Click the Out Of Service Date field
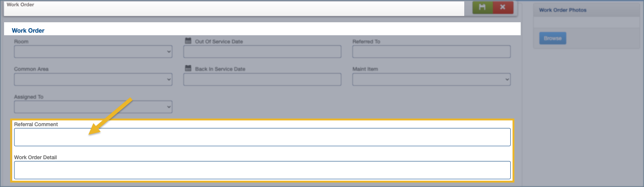The height and width of the screenshot is (187, 644). [x=262, y=52]
